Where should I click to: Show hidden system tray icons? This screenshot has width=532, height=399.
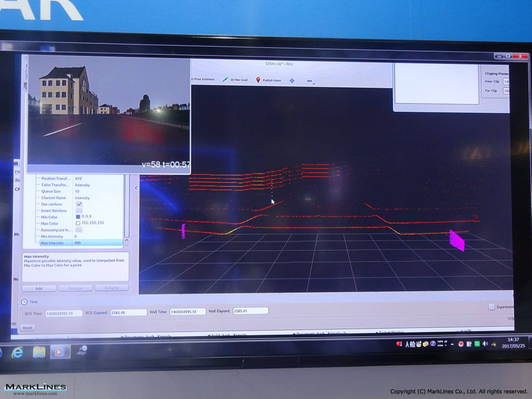point(452,344)
